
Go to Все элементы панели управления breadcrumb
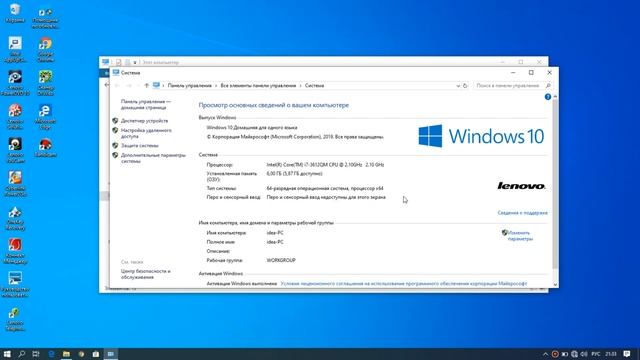point(258,86)
